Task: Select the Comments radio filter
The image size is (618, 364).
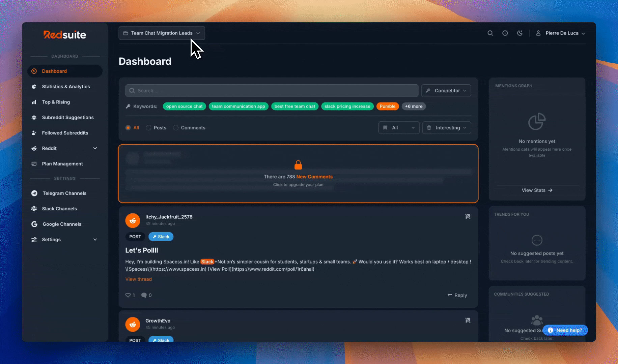Action: [x=176, y=128]
